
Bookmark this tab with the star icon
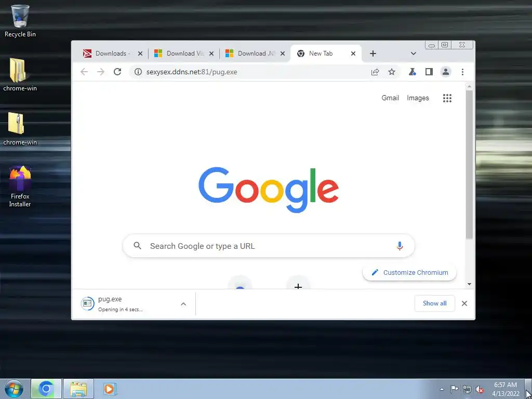pos(392,72)
